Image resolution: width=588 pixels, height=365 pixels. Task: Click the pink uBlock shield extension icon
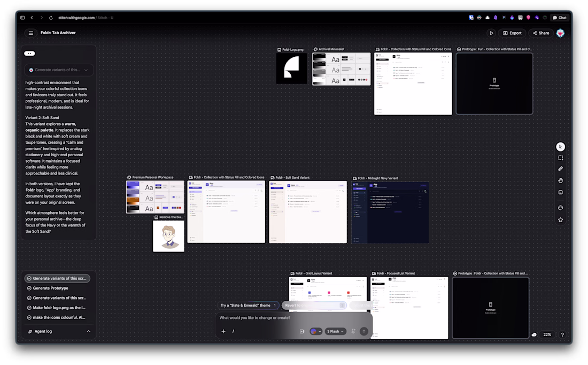[528, 18]
